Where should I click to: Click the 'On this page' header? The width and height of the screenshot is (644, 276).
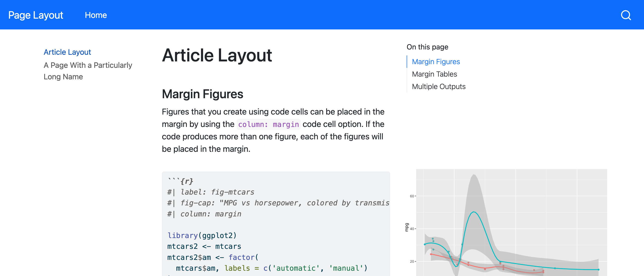[427, 47]
